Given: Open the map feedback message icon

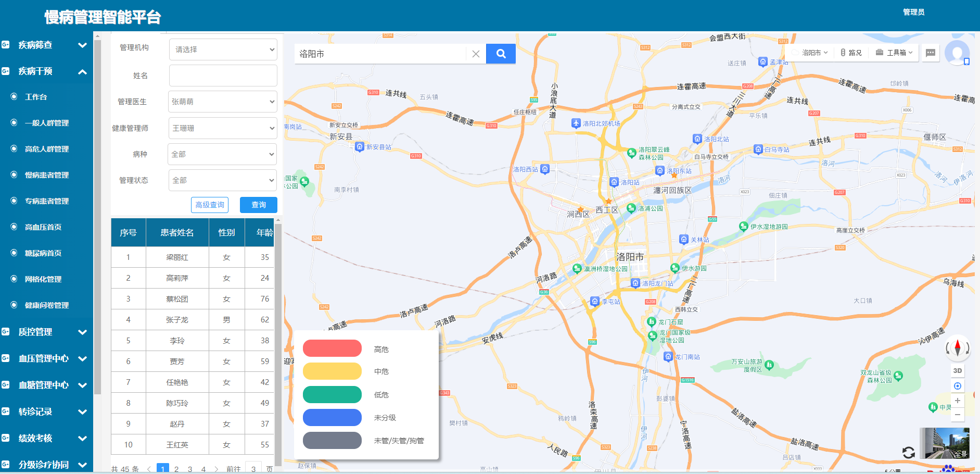Looking at the screenshot, I should click(931, 53).
